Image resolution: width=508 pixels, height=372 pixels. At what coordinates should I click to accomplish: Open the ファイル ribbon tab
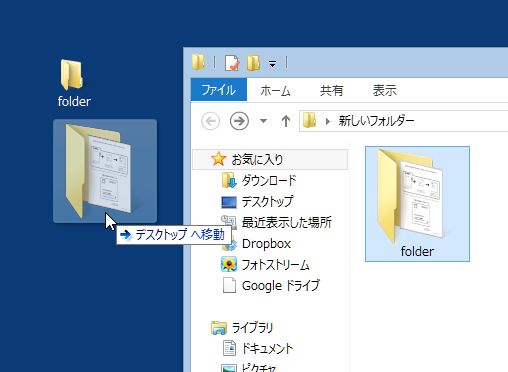[x=219, y=90]
